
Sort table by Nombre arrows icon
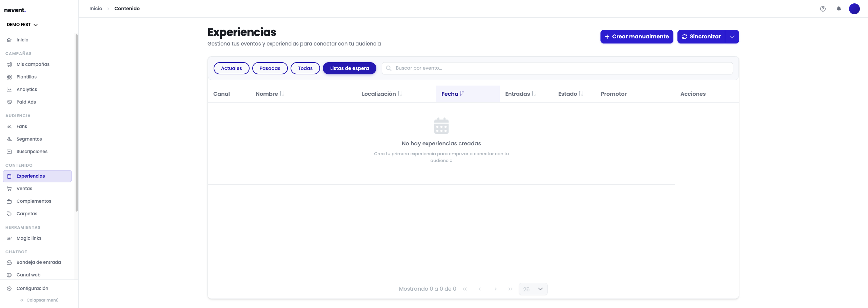click(x=282, y=93)
